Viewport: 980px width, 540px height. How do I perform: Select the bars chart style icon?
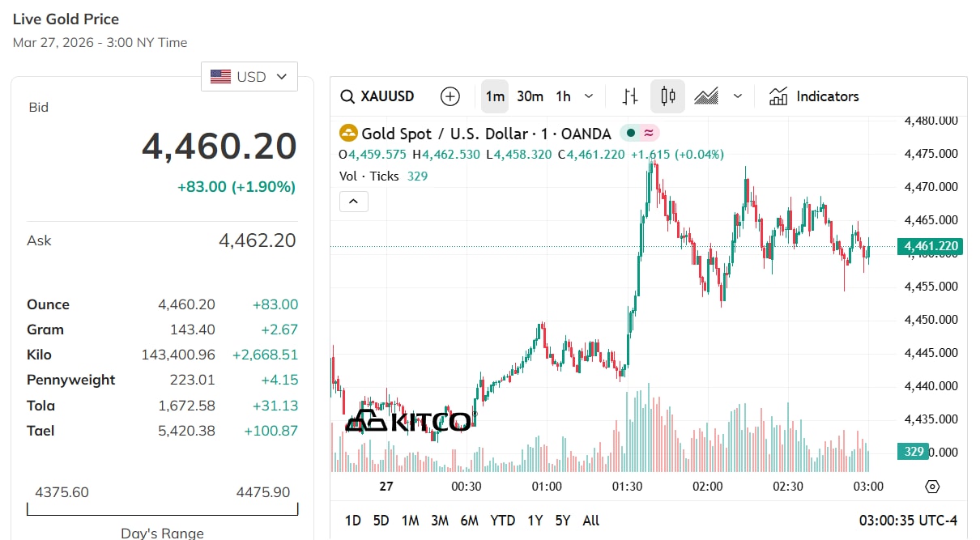pos(630,96)
